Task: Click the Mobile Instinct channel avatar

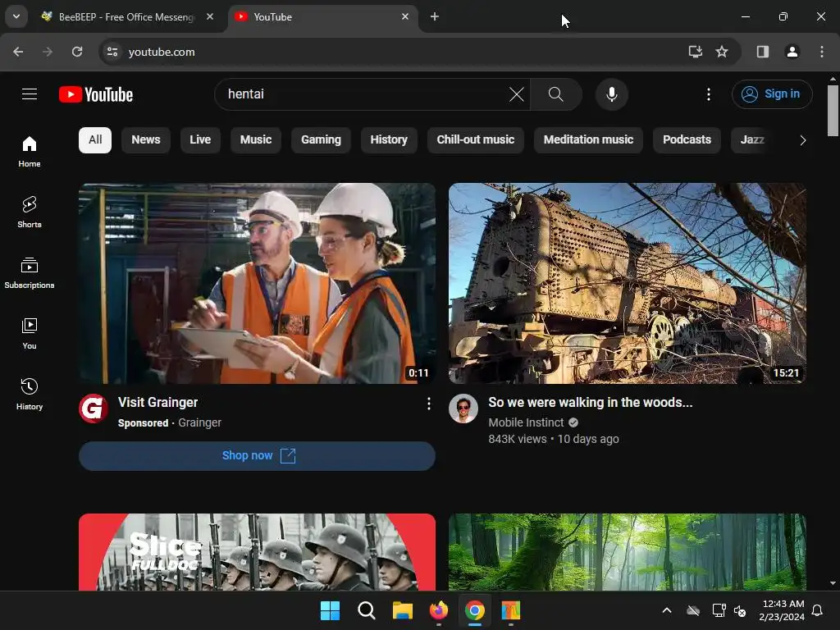Action: pos(463,409)
